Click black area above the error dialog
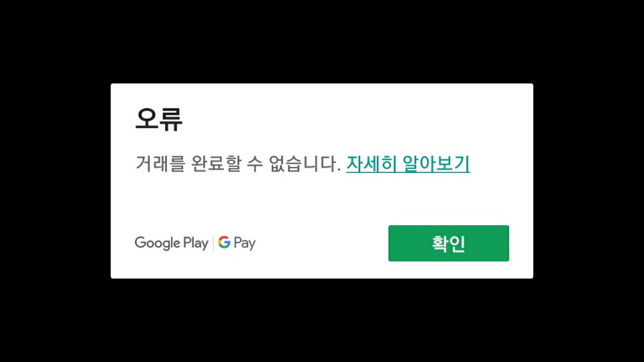The width and height of the screenshot is (644, 362). [x=322, y=41]
